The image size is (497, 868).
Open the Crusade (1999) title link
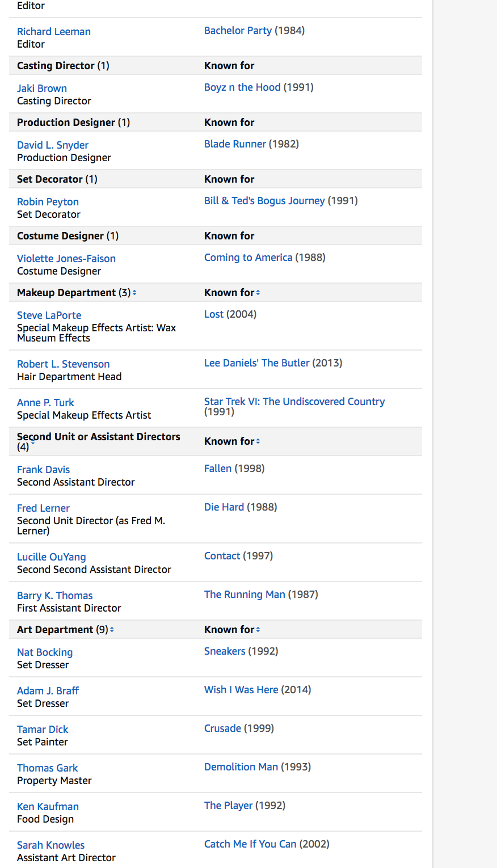point(222,728)
